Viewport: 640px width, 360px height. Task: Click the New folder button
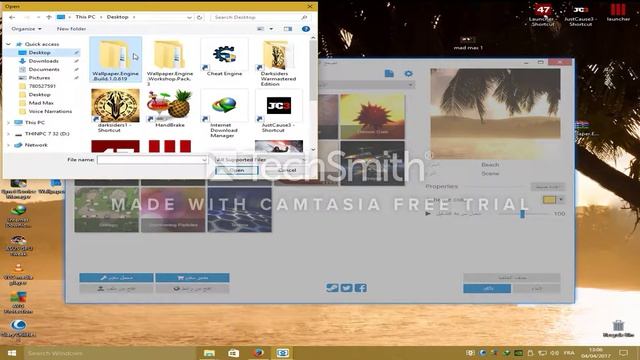[71, 29]
